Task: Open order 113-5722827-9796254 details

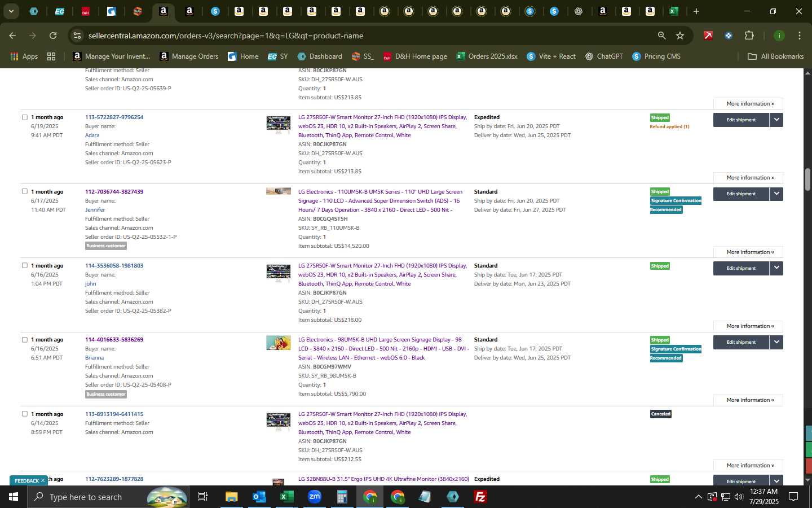Action: click(x=114, y=117)
